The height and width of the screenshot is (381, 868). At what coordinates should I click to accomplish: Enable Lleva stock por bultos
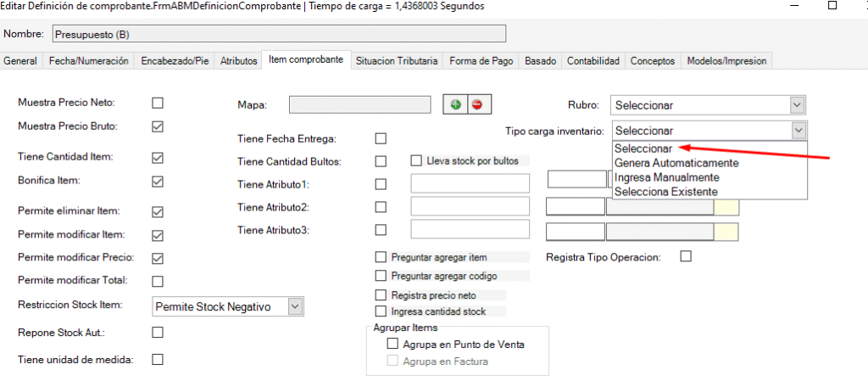pos(416,160)
